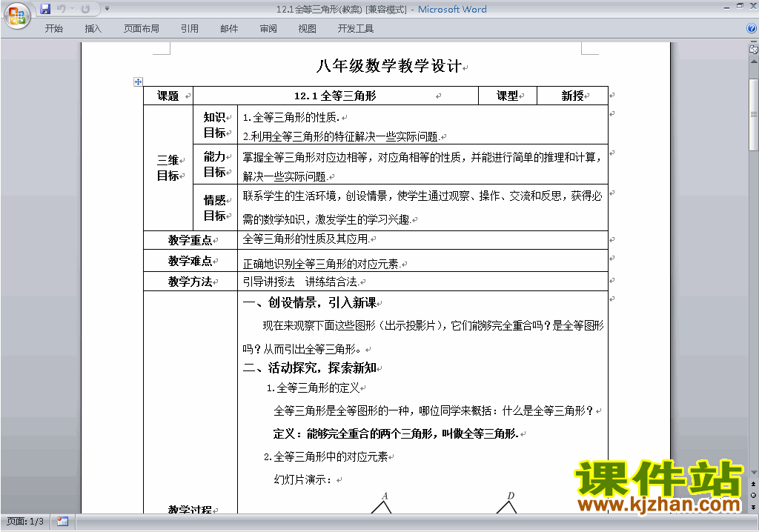The image size is (759, 532).
Task: Open the 引用 ribbon tab
Action: [x=189, y=29]
